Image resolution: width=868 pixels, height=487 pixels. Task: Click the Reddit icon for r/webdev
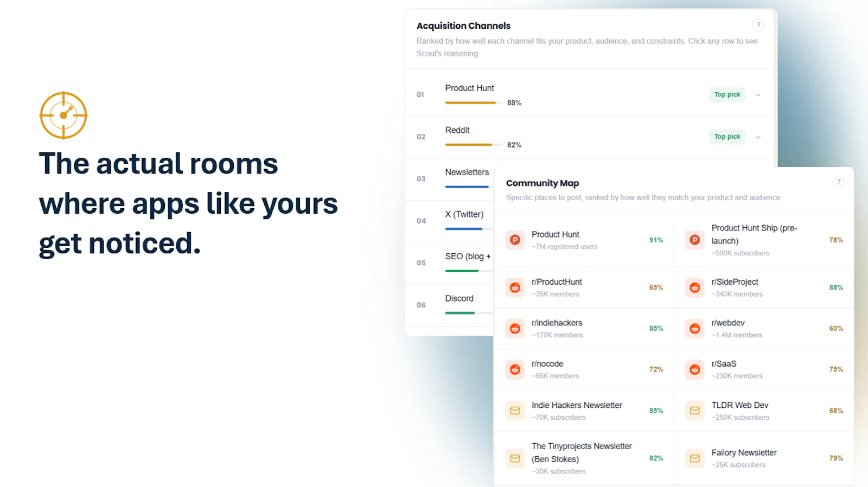[694, 329]
